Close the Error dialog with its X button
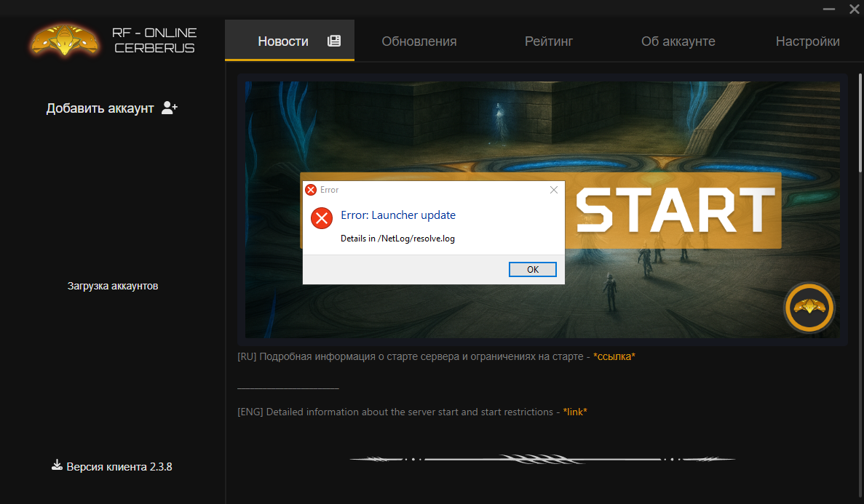Viewport: 864px width, 504px height. pyautogui.click(x=554, y=190)
